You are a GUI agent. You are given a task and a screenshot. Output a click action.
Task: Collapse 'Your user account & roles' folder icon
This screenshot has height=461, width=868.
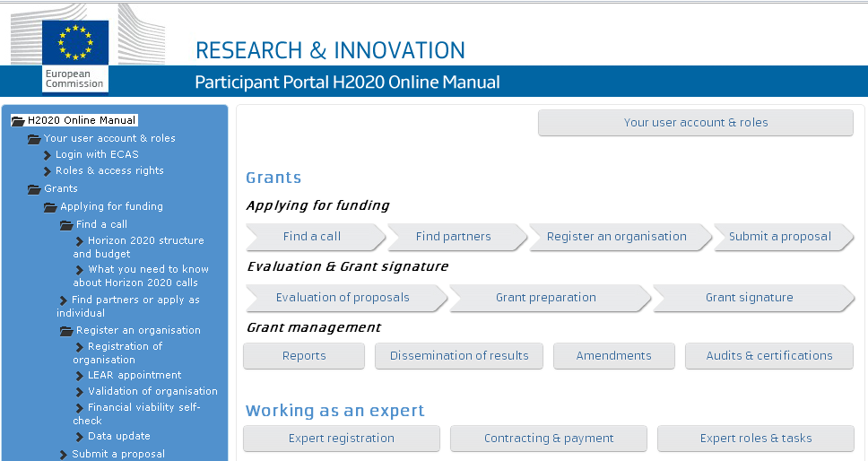(x=34, y=138)
